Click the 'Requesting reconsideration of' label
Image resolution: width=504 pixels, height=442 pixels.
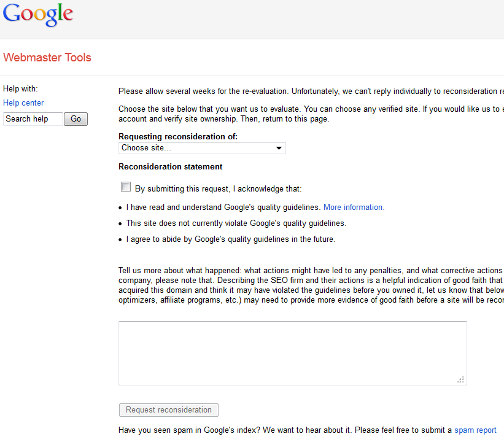point(178,137)
